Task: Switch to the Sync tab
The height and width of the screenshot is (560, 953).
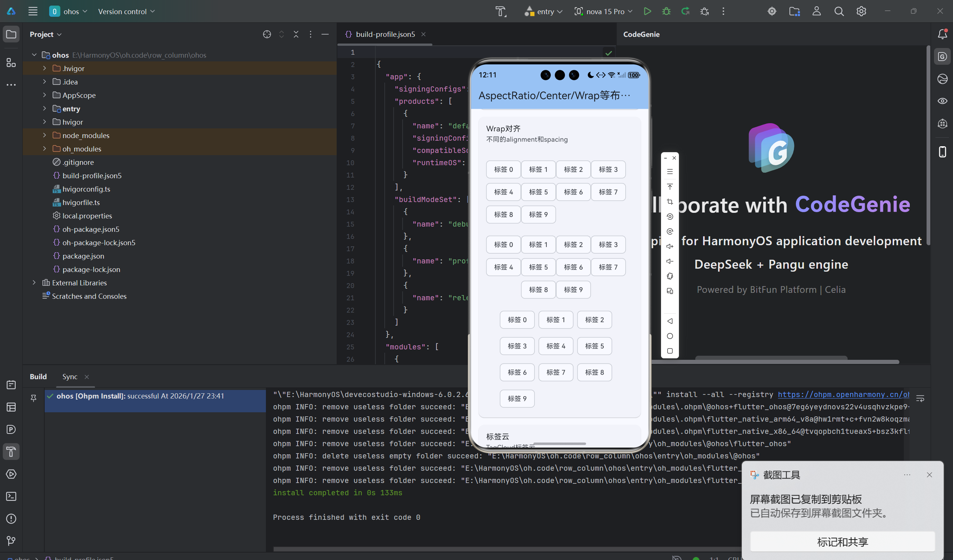Action: [x=70, y=377]
